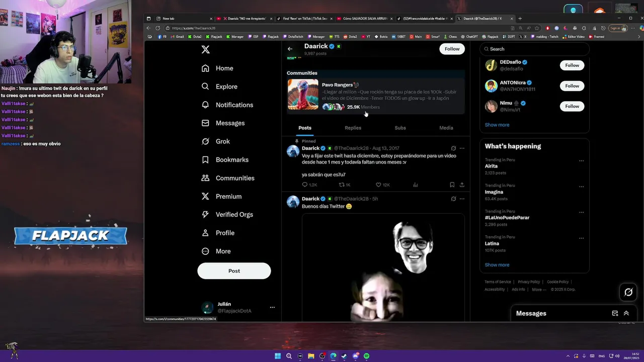This screenshot has height=362, width=644.
Task: Follow ANTONIcra
Action: coord(572,86)
